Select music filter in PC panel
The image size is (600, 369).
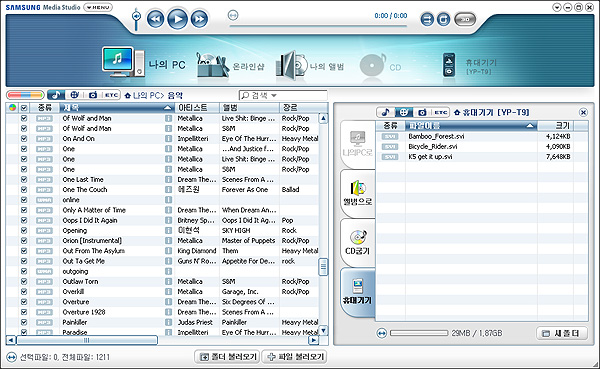tap(56, 95)
